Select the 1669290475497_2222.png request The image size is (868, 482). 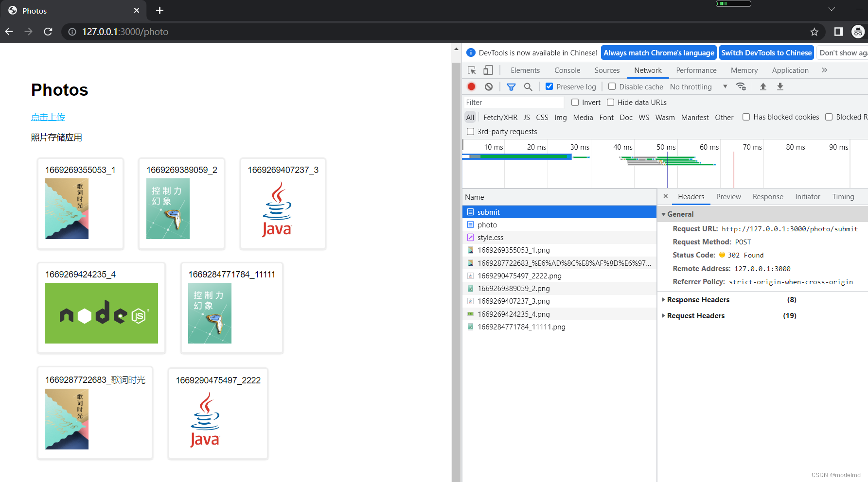[x=559, y=276]
